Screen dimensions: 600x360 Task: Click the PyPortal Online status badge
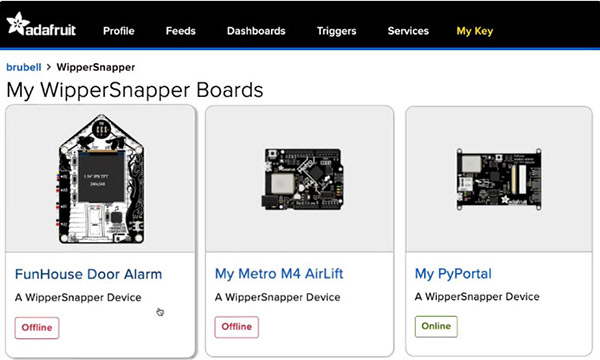436,326
